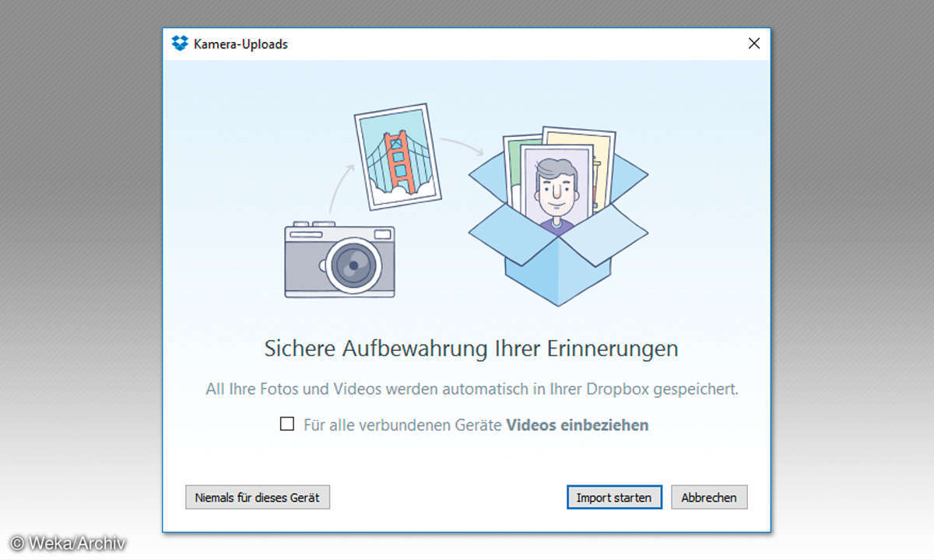Click the description text about Fotos und Videos
This screenshot has height=560, width=934.
(471, 389)
